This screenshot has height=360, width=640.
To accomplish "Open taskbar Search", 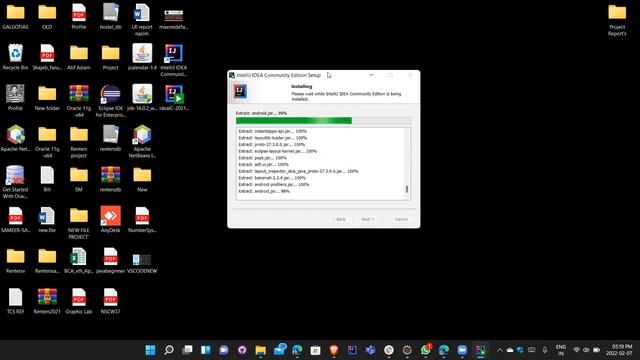I will 169,350.
